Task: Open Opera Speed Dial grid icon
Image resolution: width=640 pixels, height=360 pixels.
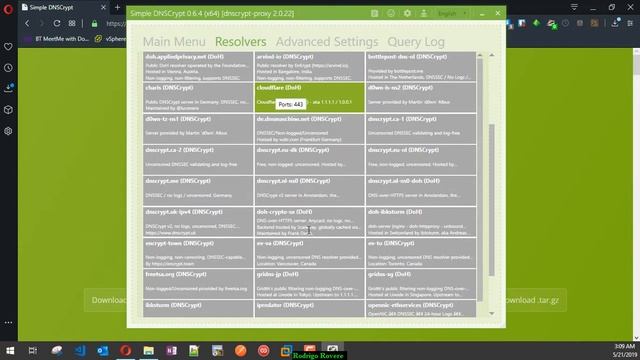Action: coord(72,24)
